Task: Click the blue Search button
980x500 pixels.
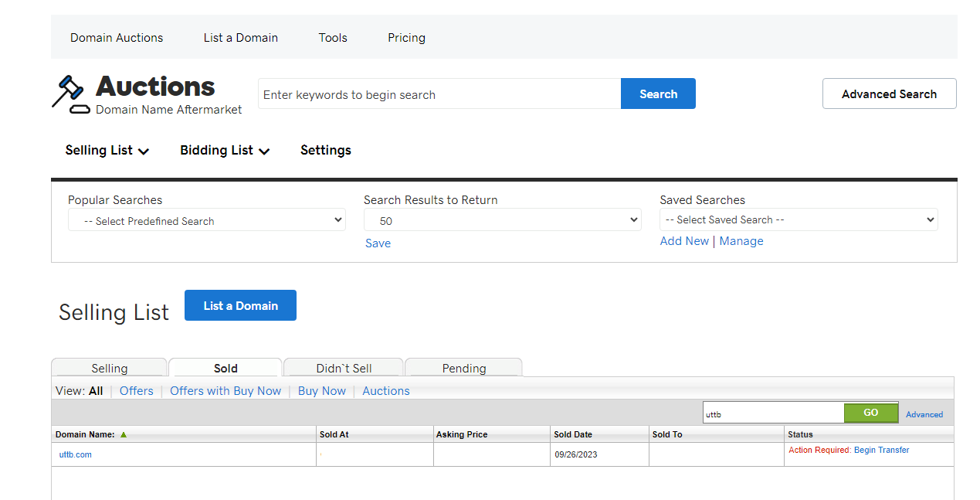Action: 658,94
